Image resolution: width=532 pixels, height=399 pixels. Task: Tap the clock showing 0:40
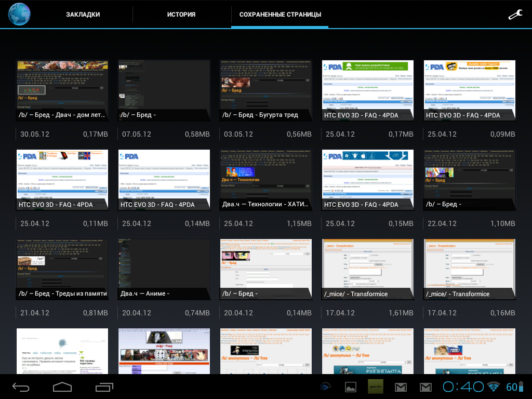[463, 387]
